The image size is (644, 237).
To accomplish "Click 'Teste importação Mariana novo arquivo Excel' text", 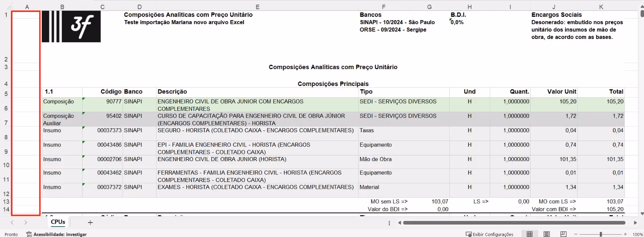I will click(x=184, y=22).
